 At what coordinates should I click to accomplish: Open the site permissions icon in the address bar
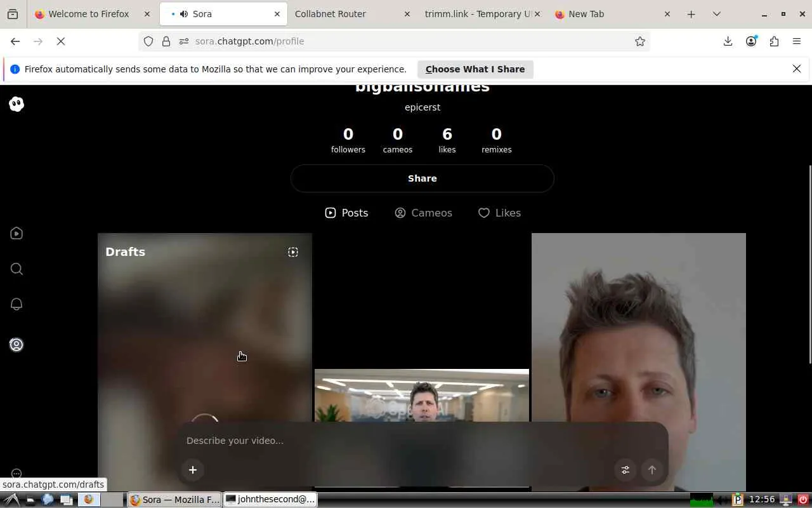tap(184, 41)
